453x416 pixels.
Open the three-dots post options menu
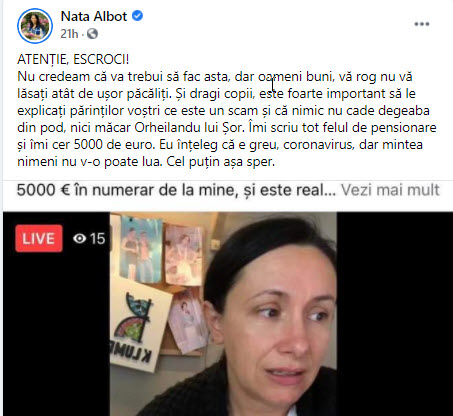422,24
